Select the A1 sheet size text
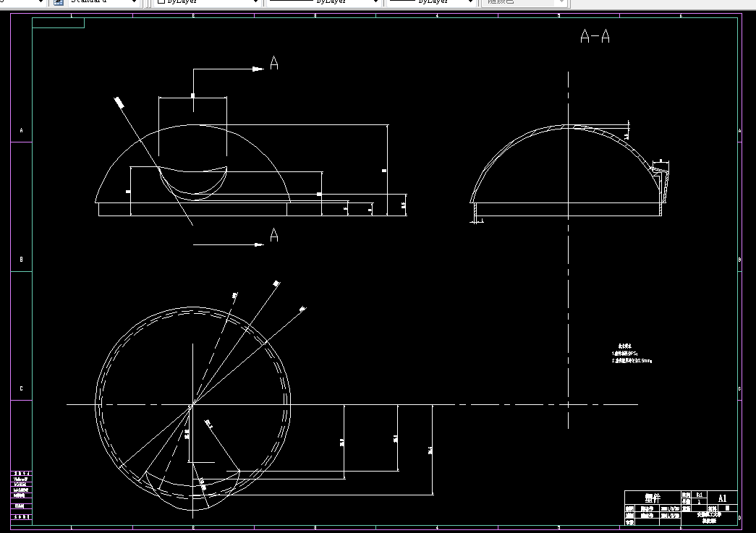The width and height of the screenshot is (756, 533). click(722, 498)
